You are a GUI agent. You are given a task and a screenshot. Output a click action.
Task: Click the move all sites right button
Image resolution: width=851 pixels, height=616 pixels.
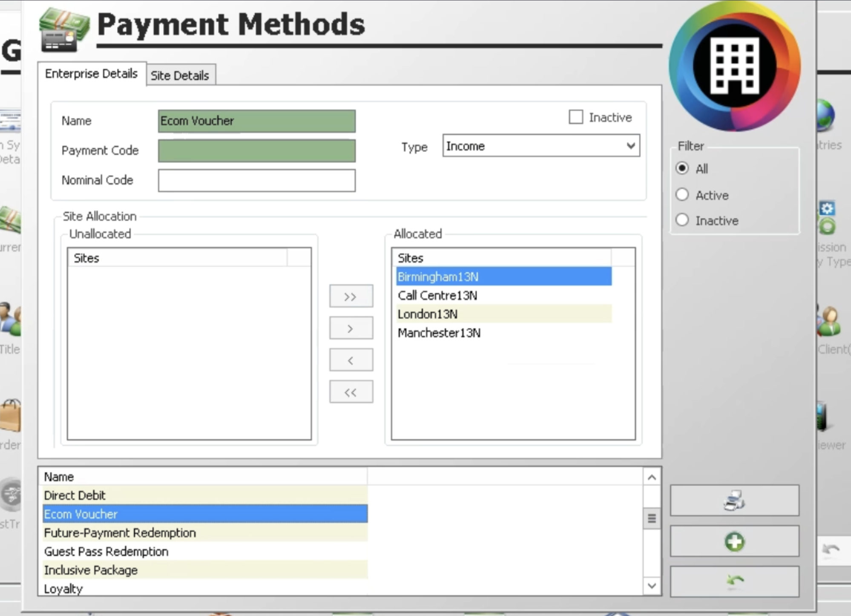coord(351,296)
